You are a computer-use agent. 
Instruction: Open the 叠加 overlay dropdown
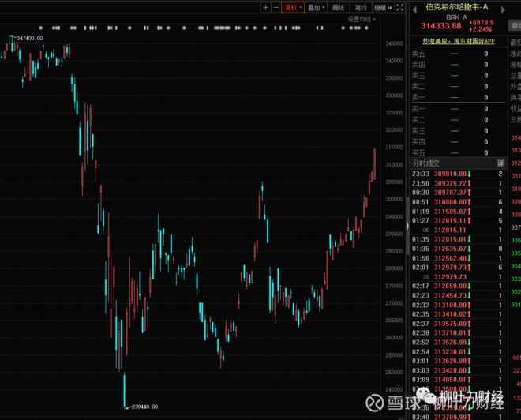tap(316, 7)
